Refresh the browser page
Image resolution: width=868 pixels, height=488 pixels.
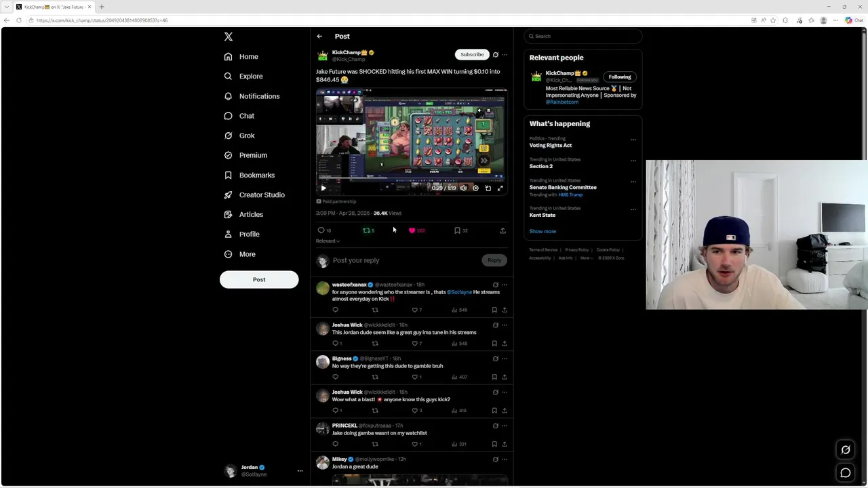click(x=19, y=20)
